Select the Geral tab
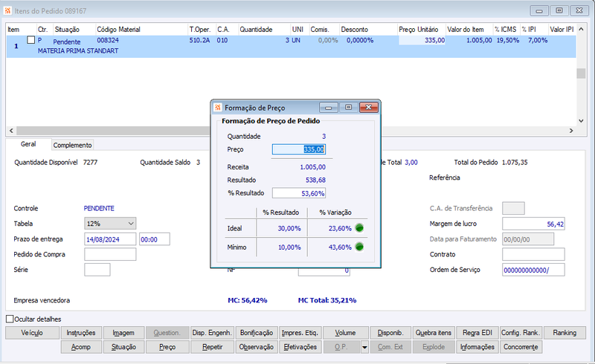The width and height of the screenshot is (595, 364). click(28, 144)
